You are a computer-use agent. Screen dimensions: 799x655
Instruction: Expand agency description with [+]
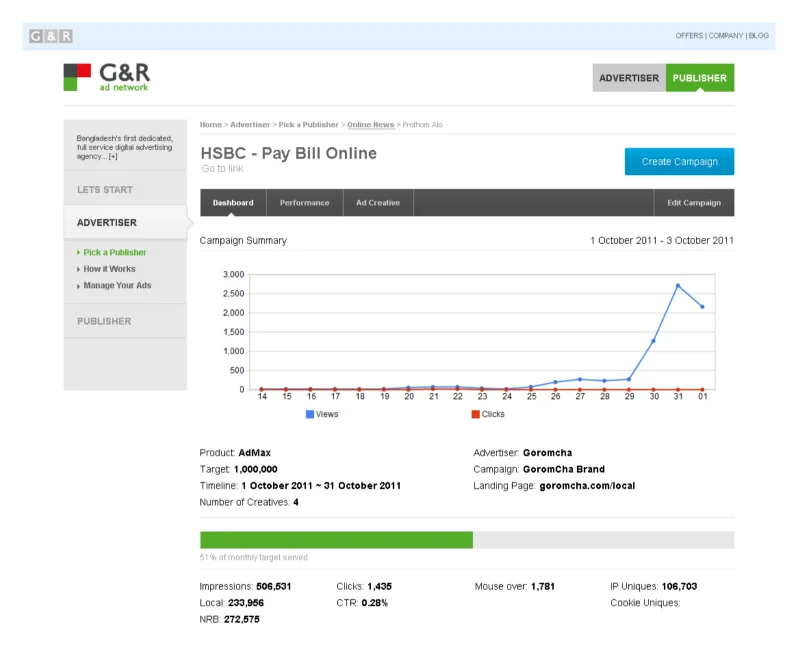point(113,156)
